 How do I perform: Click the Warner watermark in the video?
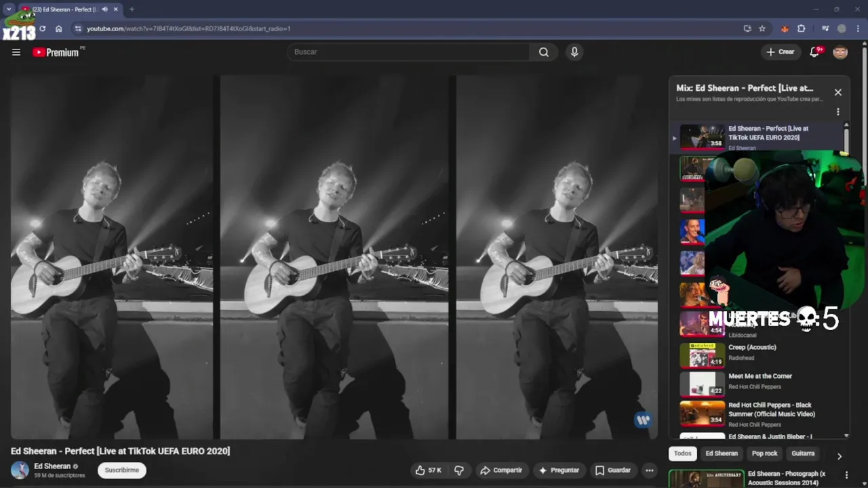point(643,420)
